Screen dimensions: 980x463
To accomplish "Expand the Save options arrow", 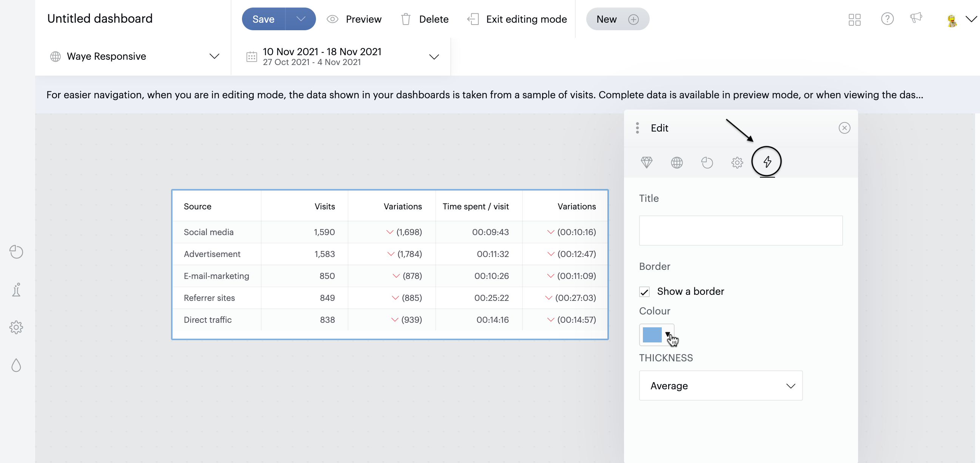I will click(x=300, y=19).
